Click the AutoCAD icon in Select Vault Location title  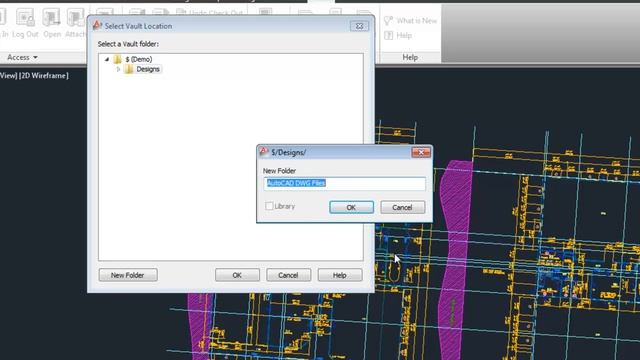point(97,25)
